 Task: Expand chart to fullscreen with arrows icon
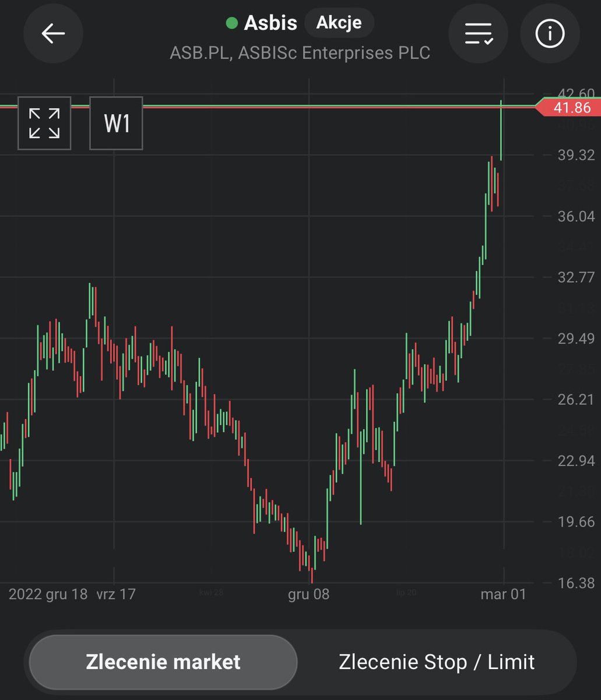pyautogui.click(x=44, y=123)
